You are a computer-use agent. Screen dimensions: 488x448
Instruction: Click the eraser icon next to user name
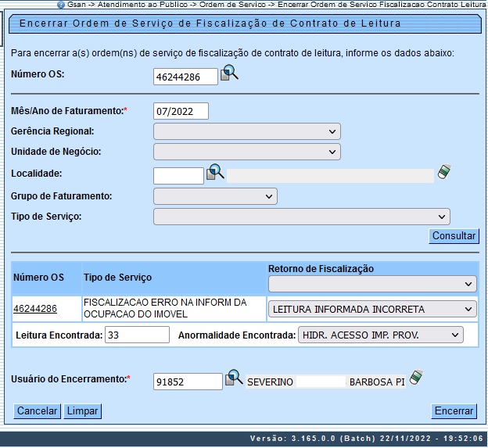416,378
